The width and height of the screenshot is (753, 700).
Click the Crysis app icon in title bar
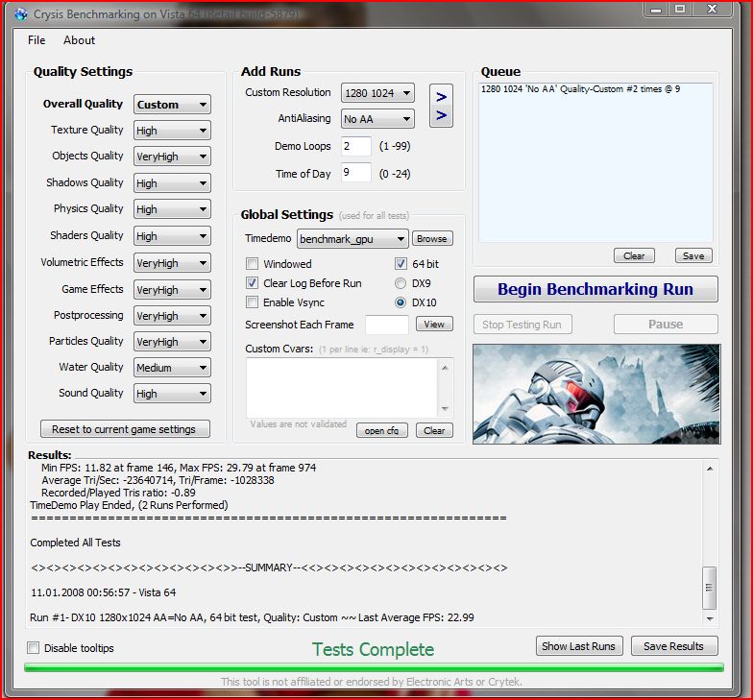click(x=21, y=13)
